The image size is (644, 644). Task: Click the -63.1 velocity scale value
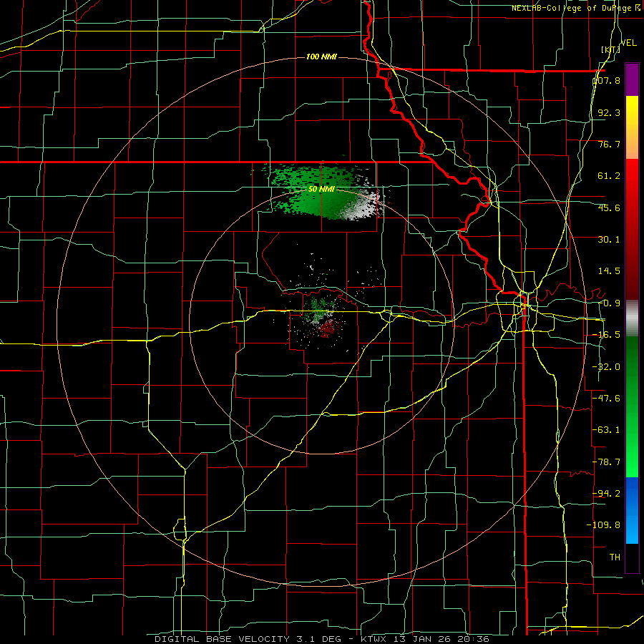click(607, 430)
